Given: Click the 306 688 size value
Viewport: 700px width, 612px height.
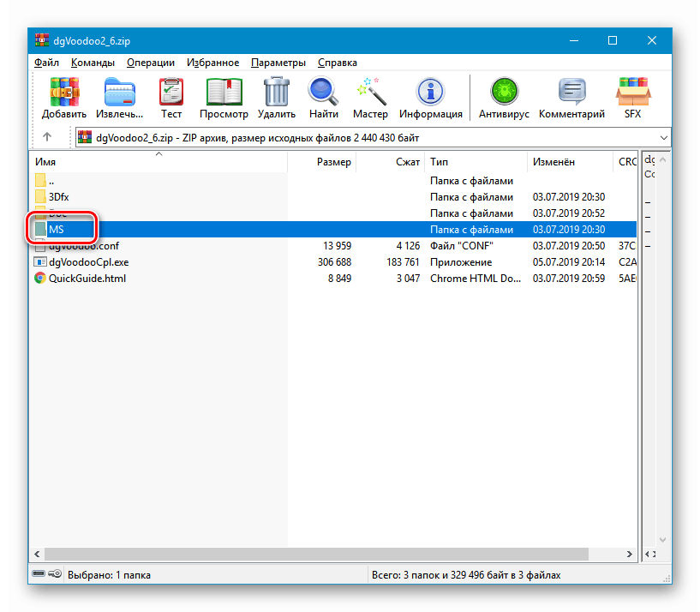Looking at the screenshot, I should (x=334, y=262).
